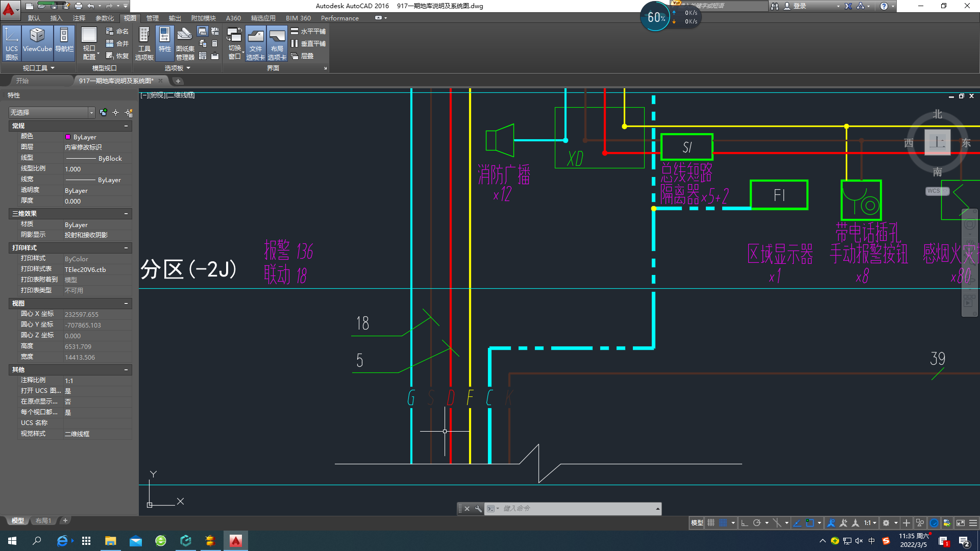Click the Undo arrow in quick access toolbar
The height and width of the screenshot is (551, 980).
pos(90,6)
